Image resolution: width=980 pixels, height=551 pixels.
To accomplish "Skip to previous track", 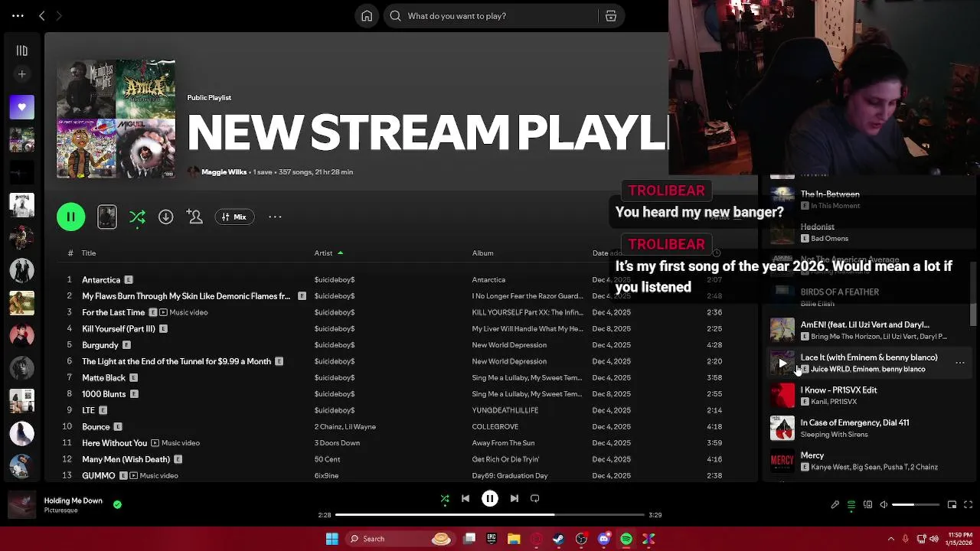I will click(465, 498).
